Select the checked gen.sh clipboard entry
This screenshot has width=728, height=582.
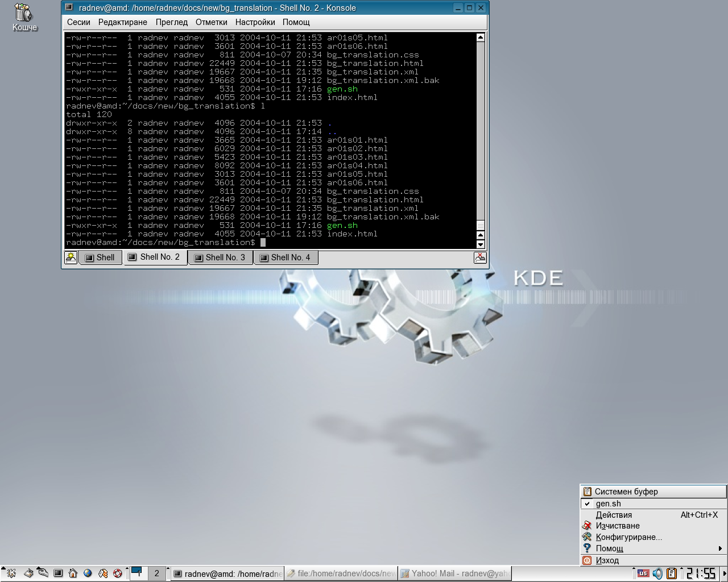click(x=608, y=504)
